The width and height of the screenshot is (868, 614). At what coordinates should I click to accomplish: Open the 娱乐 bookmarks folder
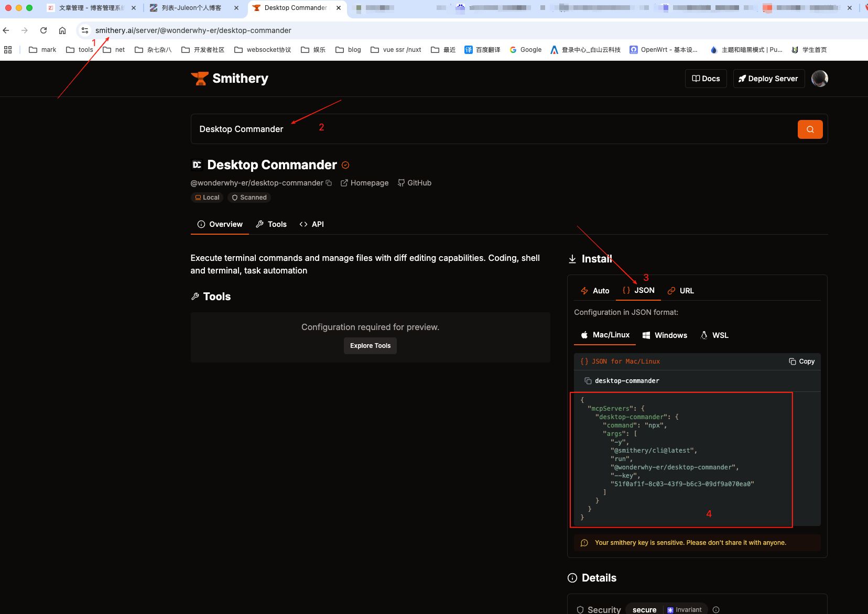click(x=313, y=50)
